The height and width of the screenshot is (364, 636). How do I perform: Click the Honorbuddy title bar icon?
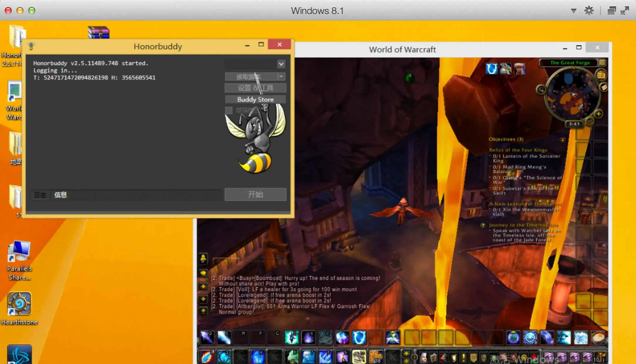point(31,46)
